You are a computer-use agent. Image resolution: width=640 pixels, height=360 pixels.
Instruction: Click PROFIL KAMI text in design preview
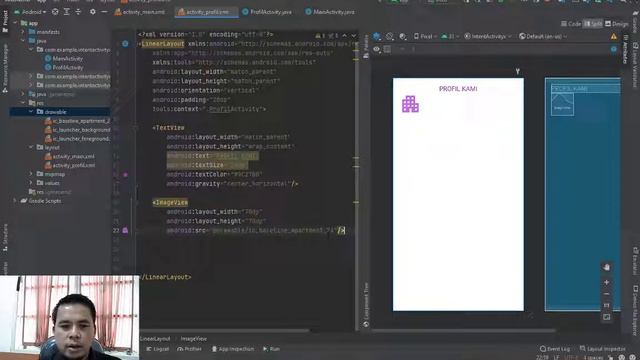coord(458,89)
